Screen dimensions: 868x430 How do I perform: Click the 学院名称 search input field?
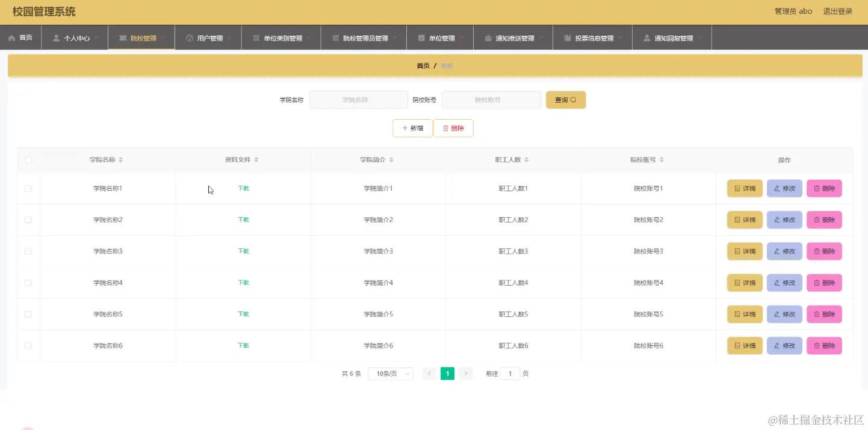[x=359, y=100]
